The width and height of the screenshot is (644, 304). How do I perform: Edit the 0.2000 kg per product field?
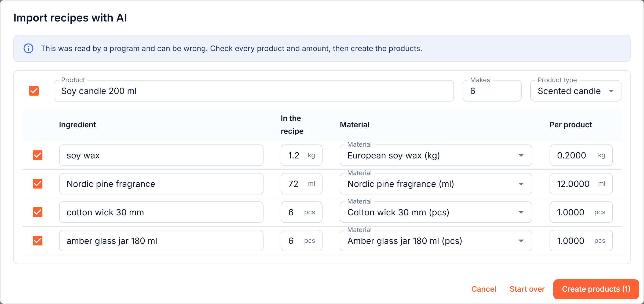pos(581,155)
